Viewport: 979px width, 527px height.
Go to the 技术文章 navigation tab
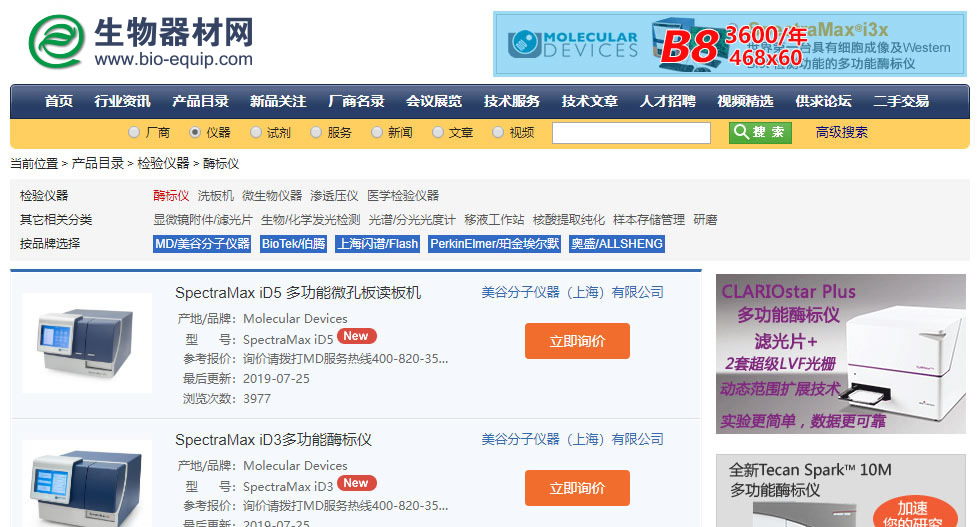pyautogui.click(x=589, y=101)
